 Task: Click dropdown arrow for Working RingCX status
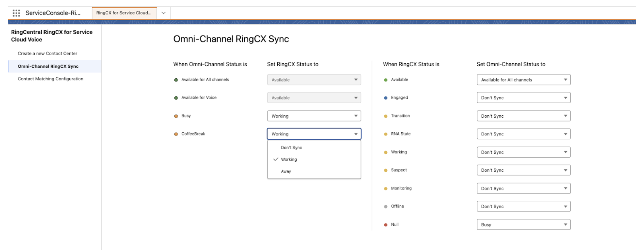point(565,152)
